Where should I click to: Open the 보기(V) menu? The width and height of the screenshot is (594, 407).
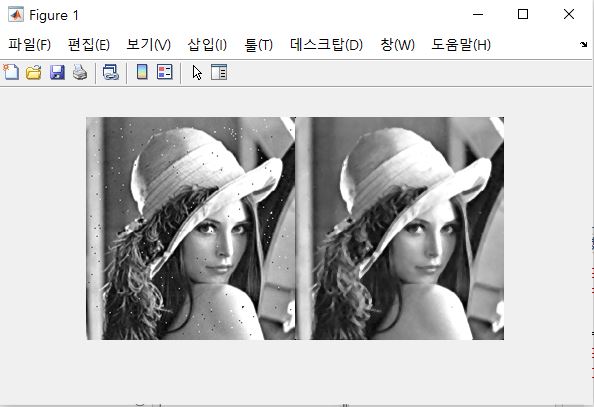[148, 45]
